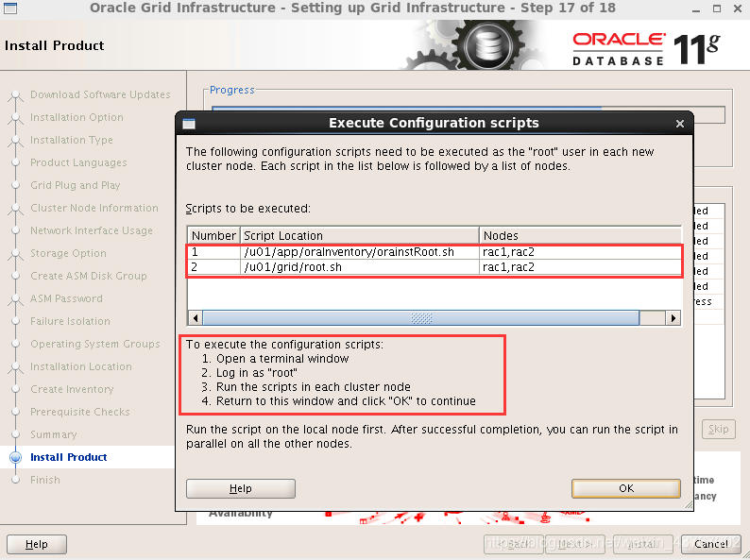Cancel the Grid Infrastructure installation
Screen dimensions: 750x560
tap(710, 544)
